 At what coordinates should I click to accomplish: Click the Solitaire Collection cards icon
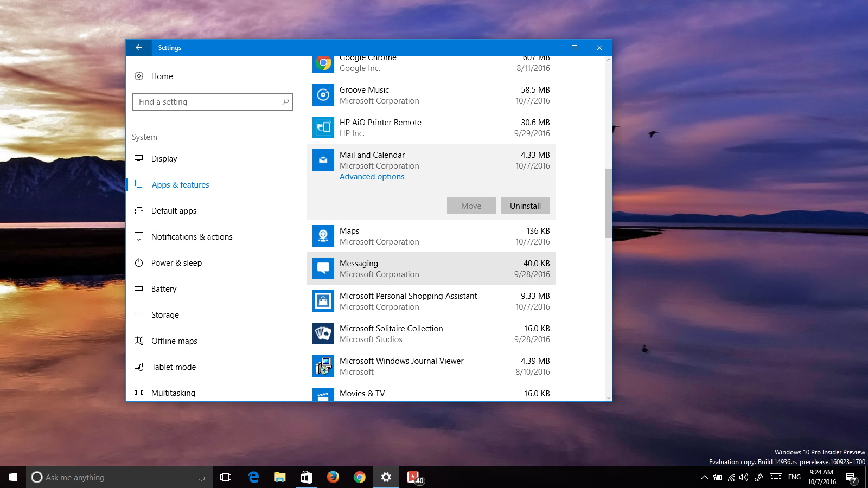click(323, 333)
